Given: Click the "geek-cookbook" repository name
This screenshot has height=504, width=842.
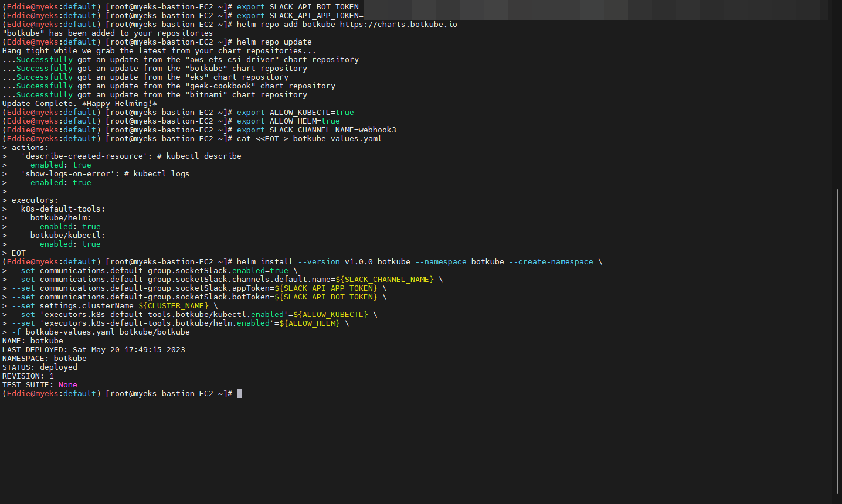Looking at the screenshot, I should (220, 86).
